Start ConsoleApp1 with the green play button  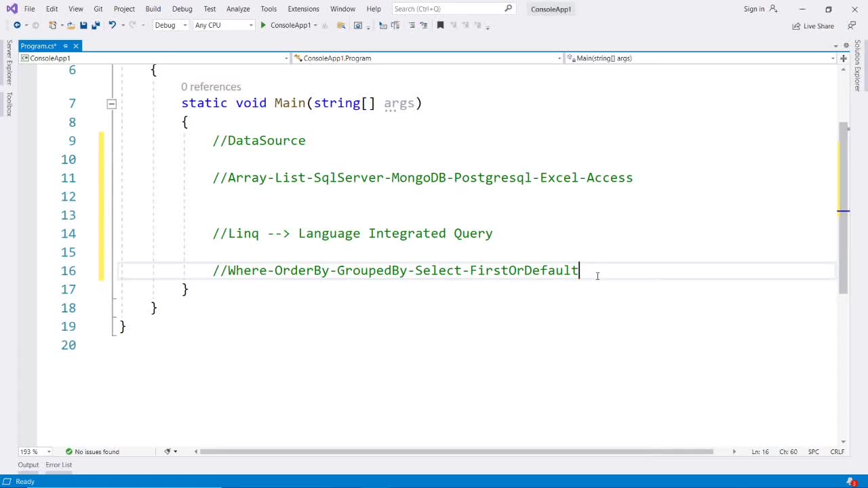point(263,25)
